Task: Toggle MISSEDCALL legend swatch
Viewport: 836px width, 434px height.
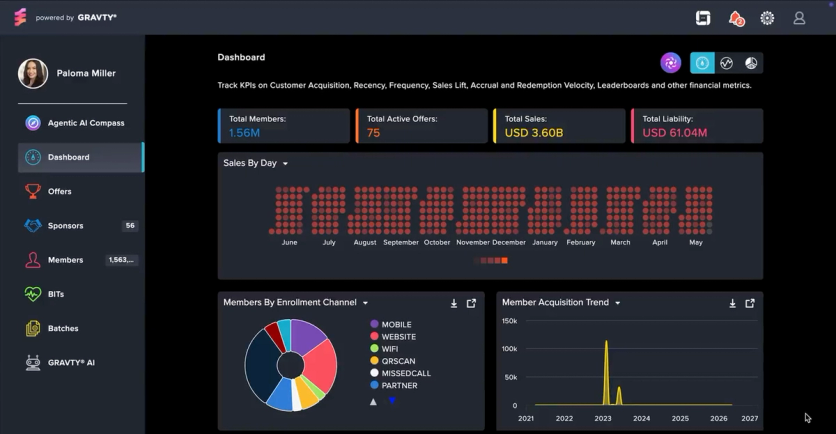Action: point(374,373)
